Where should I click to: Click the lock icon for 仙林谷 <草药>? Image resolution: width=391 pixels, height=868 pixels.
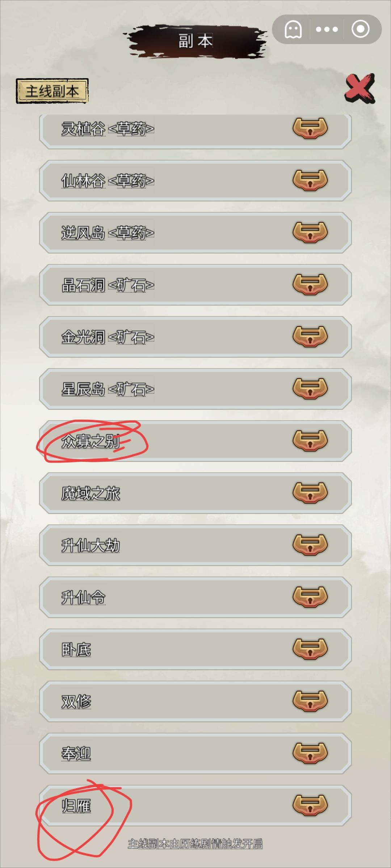[310, 180]
